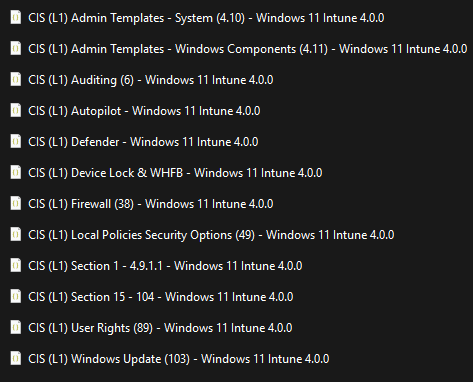Select Local Policies Security Options (49) file name
Viewport: 473px width, 382px height.
tap(211, 235)
